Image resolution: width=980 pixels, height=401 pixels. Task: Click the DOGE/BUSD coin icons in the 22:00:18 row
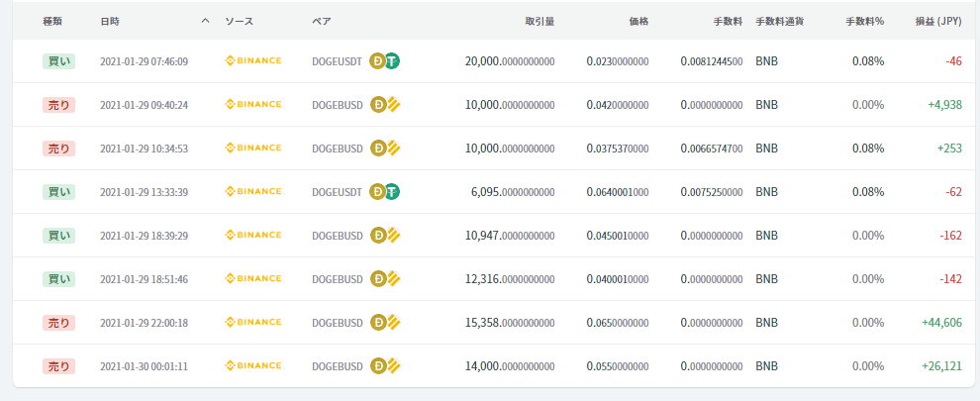[385, 322]
